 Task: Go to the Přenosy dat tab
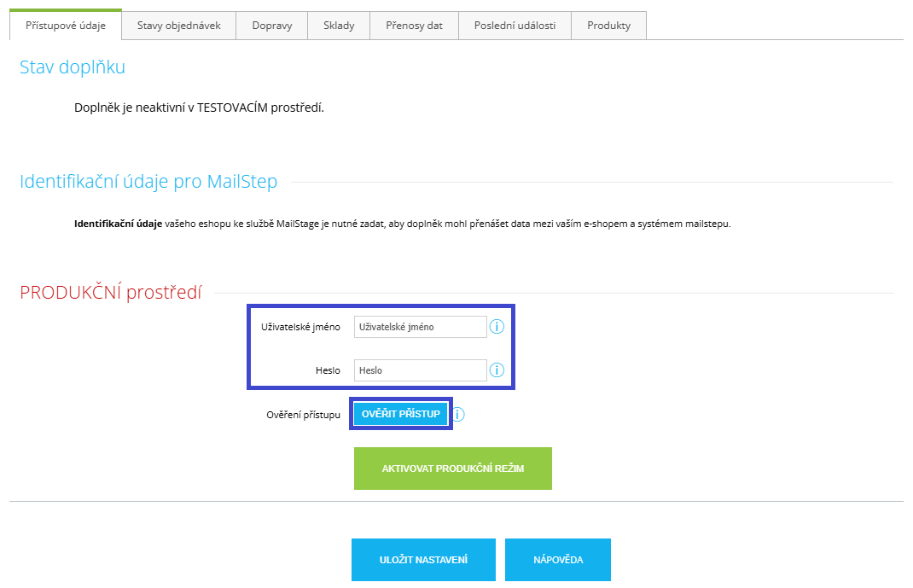(x=414, y=26)
